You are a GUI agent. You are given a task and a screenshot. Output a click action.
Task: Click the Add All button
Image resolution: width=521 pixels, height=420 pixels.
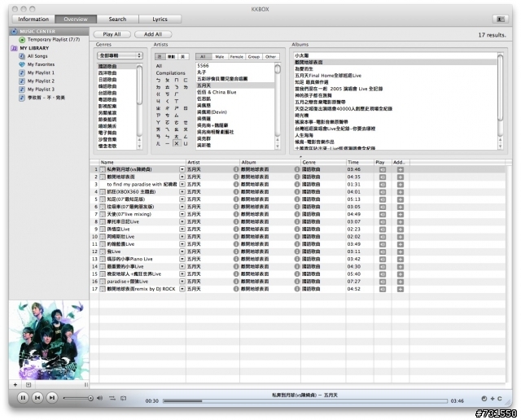point(153,34)
